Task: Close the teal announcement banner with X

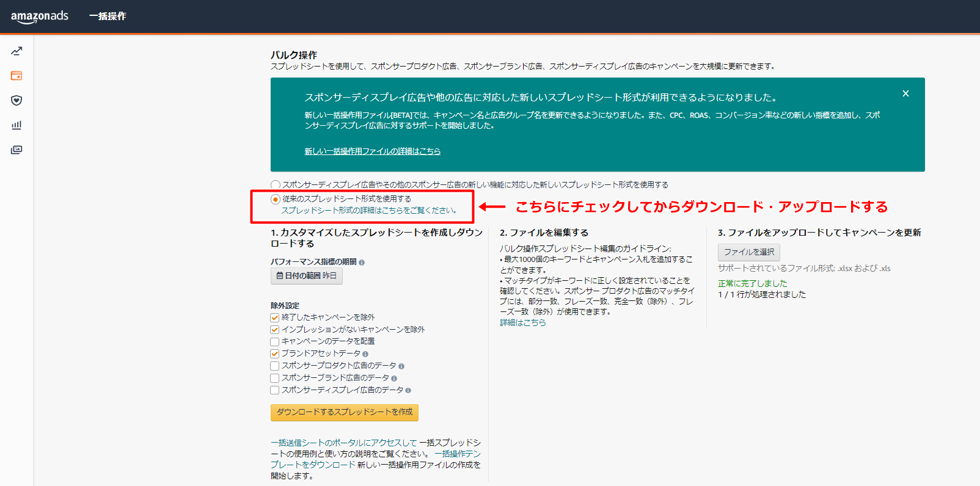Action: tap(905, 93)
